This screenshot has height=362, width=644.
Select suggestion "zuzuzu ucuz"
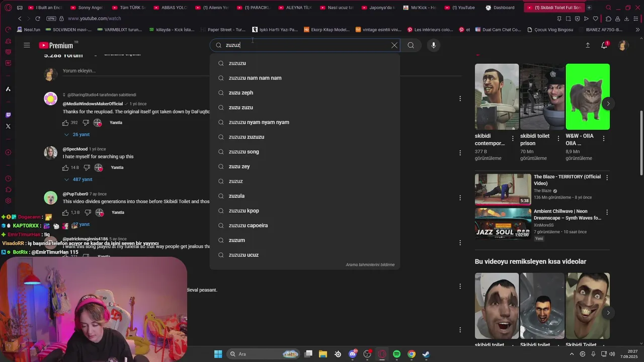305,255
